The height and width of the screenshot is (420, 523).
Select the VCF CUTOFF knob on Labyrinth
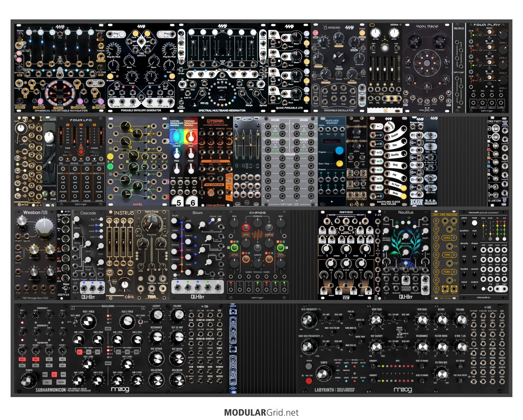376,347
